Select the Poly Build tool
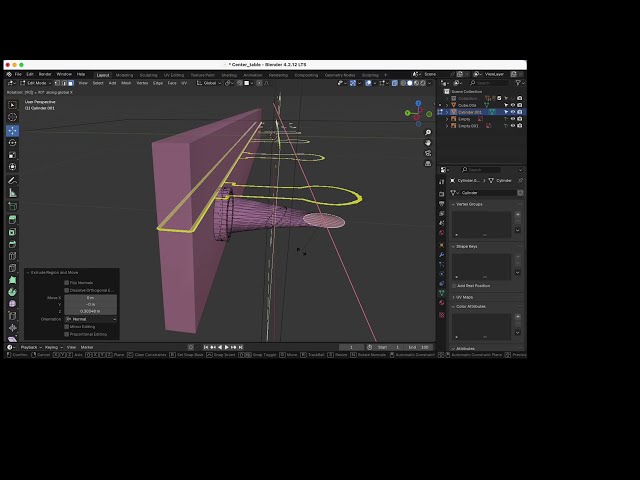The image size is (640, 480). pyautogui.click(x=12, y=280)
